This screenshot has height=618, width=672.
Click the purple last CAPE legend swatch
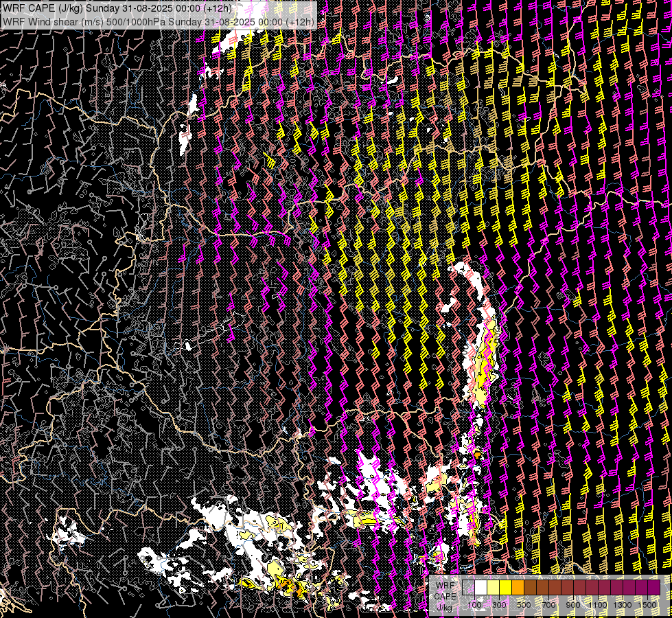[x=654, y=588]
